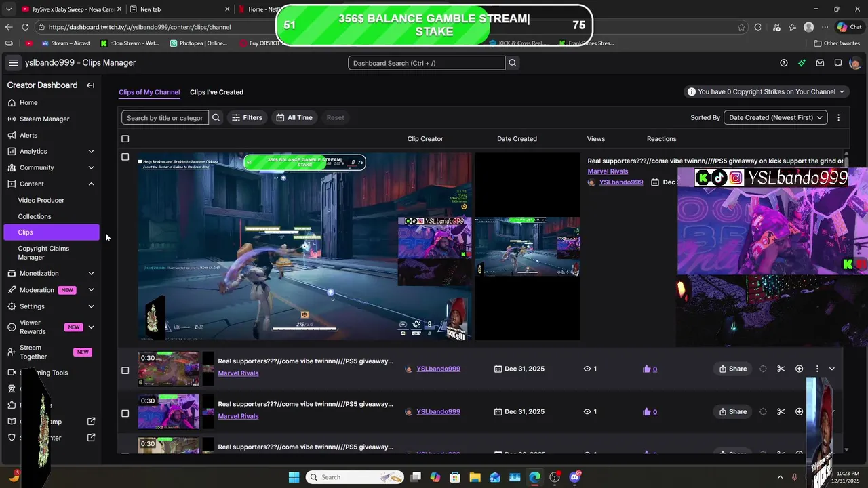The height and width of the screenshot is (488, 868).
Task: Click the Search by title or category field
Action: coord(165,117)
